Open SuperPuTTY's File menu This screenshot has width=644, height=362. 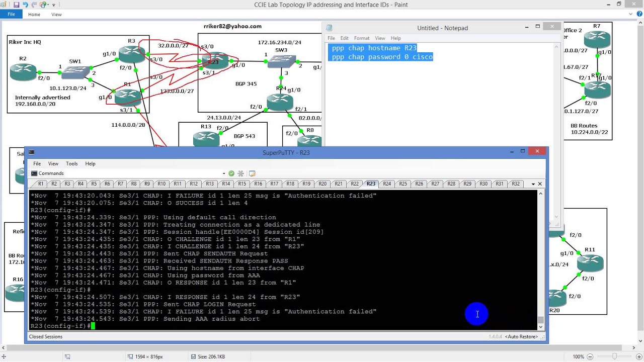(x=37, y=164)
